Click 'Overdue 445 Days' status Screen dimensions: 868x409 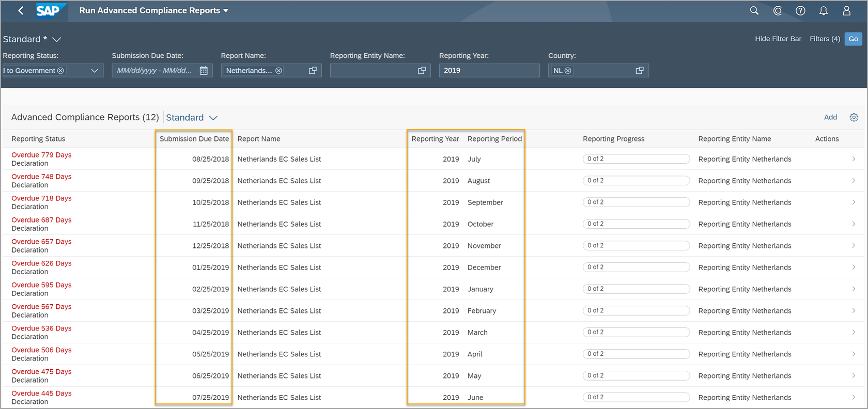click(41, 394)
